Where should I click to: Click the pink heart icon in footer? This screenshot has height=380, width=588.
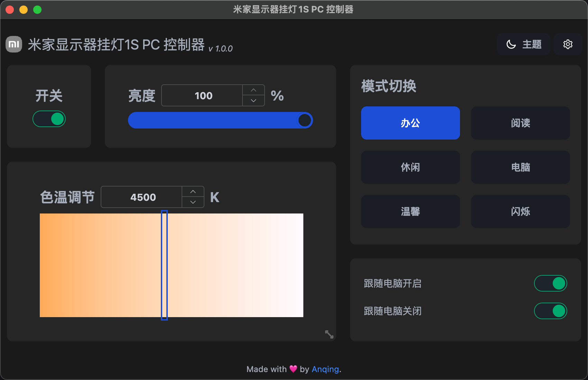click(x=293, y=369)
